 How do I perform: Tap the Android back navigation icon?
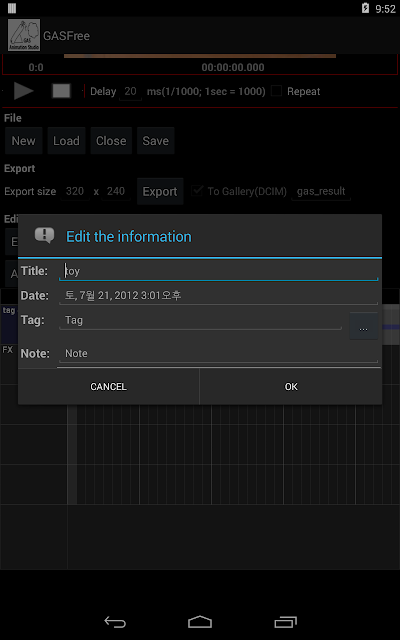(x=115, y=622)
